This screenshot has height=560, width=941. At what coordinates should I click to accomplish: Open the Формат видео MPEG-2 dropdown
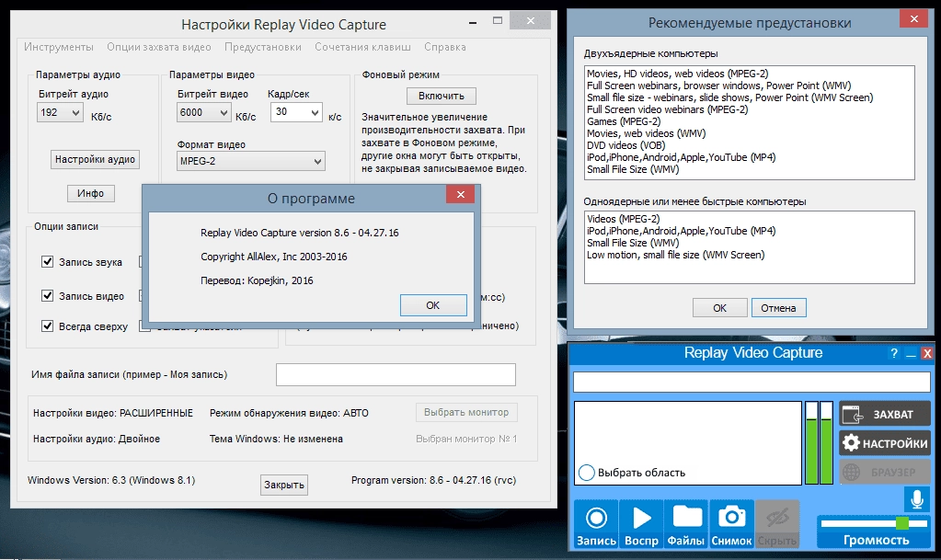pyautogui.click(x=251, y=161)
